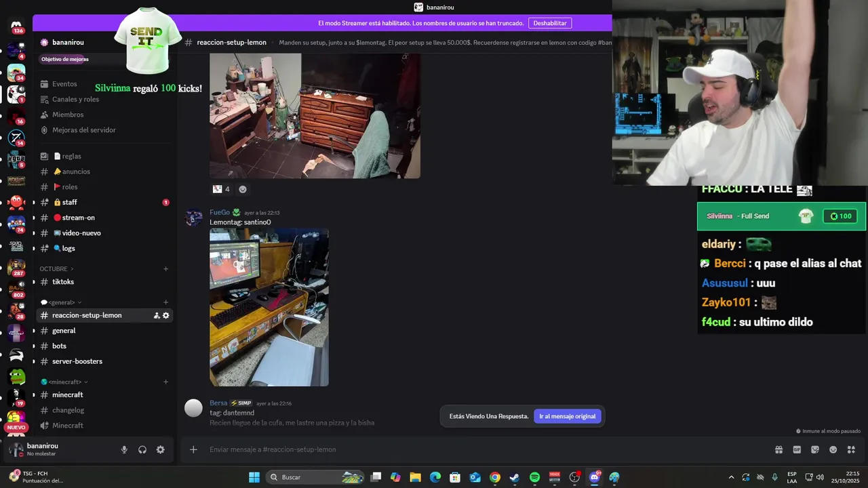868x488 pixels.
Task: Open the sticker picker
Action: click(x=815, y=449)
